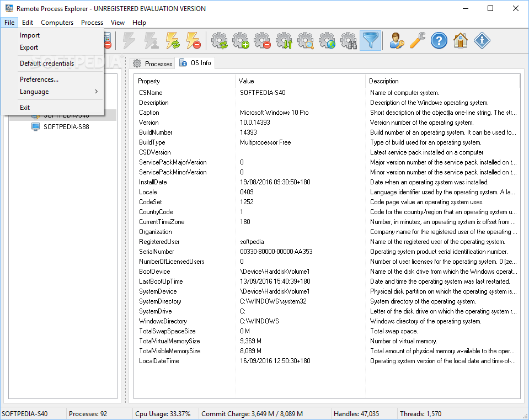The height and width of the screenshot is (420, 529).
Task: Click the house home page icon
Action: pyautogui.click(x=461, y=41)
